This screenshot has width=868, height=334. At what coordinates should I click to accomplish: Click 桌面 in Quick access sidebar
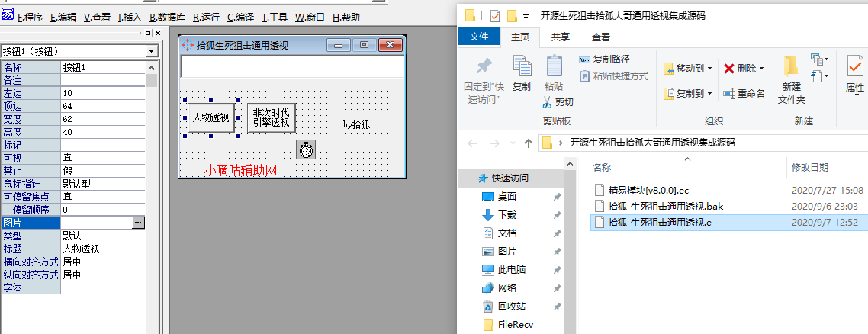click(506, 197)
